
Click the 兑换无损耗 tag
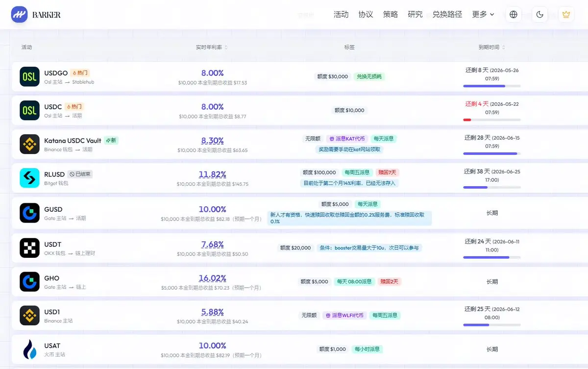pyautogui.click(x=369, y=76)
